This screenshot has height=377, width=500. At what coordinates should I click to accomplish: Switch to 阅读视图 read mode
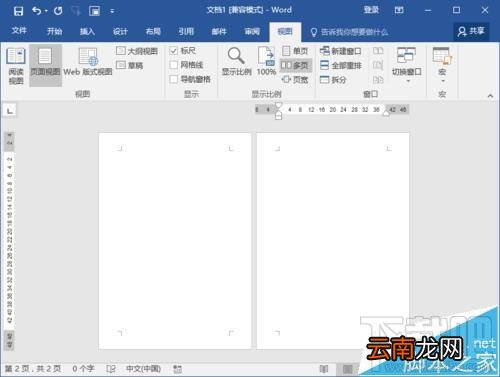click(16, 66)
